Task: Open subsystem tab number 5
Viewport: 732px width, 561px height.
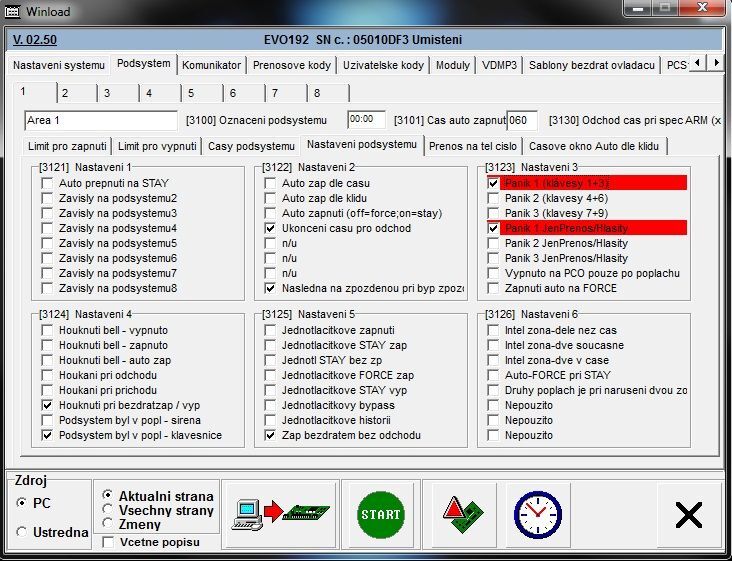Action: (190, 93)
